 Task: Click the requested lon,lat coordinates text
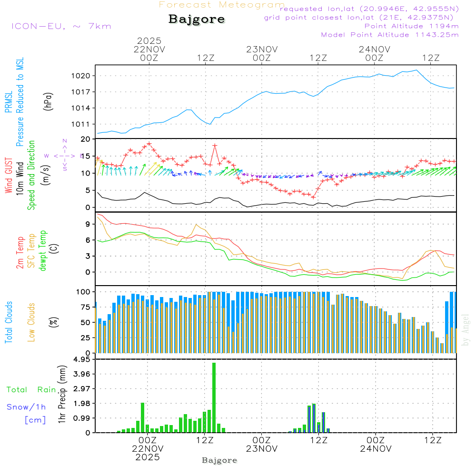click(x=369, y=9)
